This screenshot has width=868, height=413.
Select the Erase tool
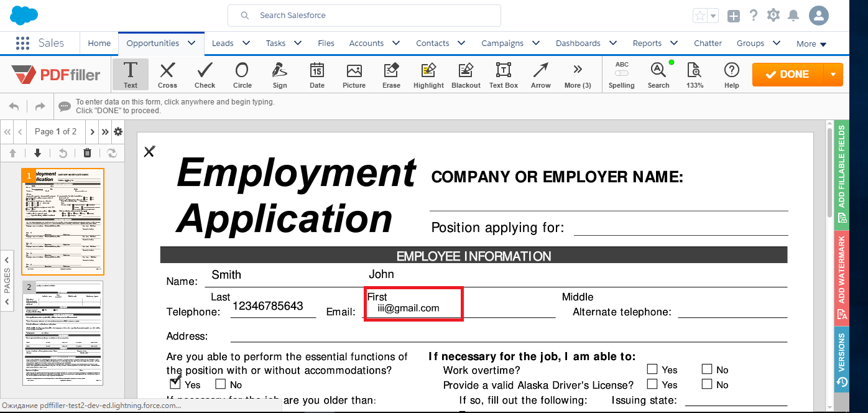[391, 75]
